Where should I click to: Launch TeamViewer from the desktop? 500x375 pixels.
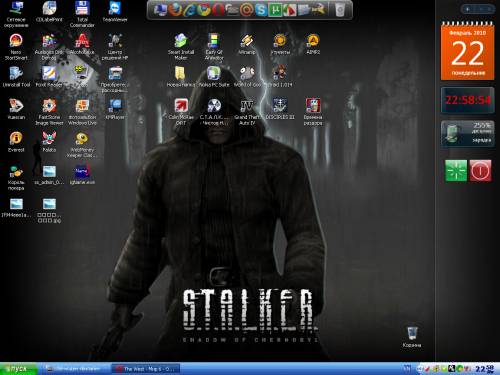tap(115, 12)
